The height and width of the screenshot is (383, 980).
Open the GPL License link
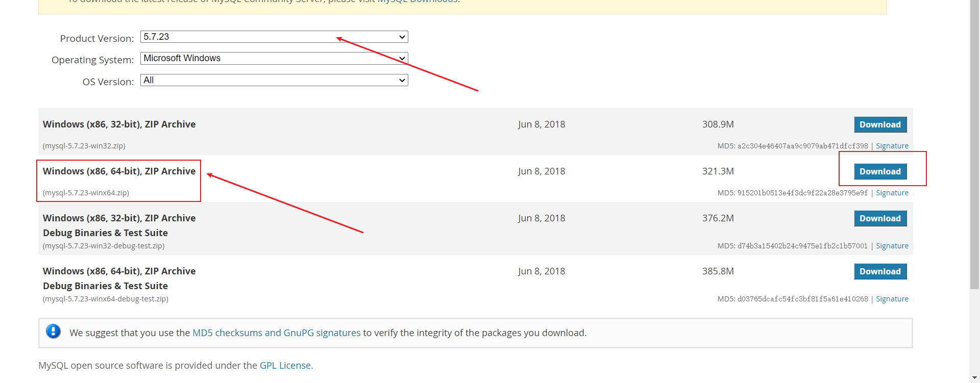[x=285, y=366]
